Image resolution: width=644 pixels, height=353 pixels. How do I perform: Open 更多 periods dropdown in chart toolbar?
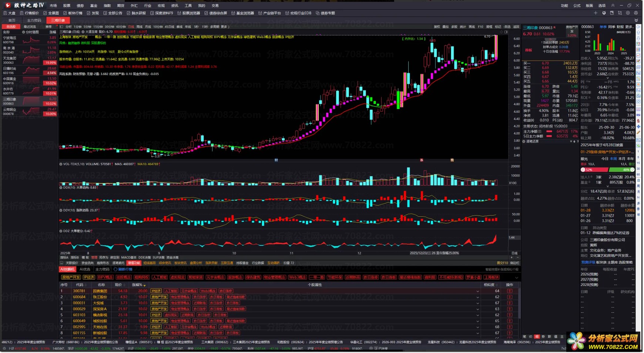tap(225, 27)
